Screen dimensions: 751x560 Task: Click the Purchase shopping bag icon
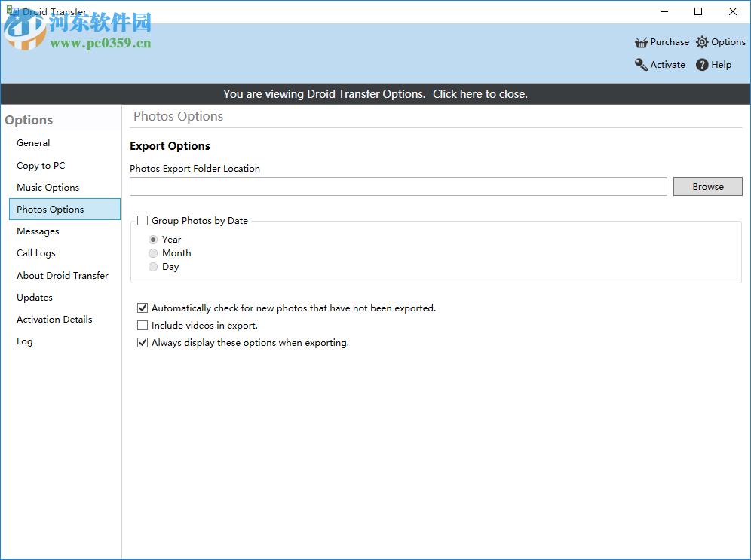click(642, 41)
